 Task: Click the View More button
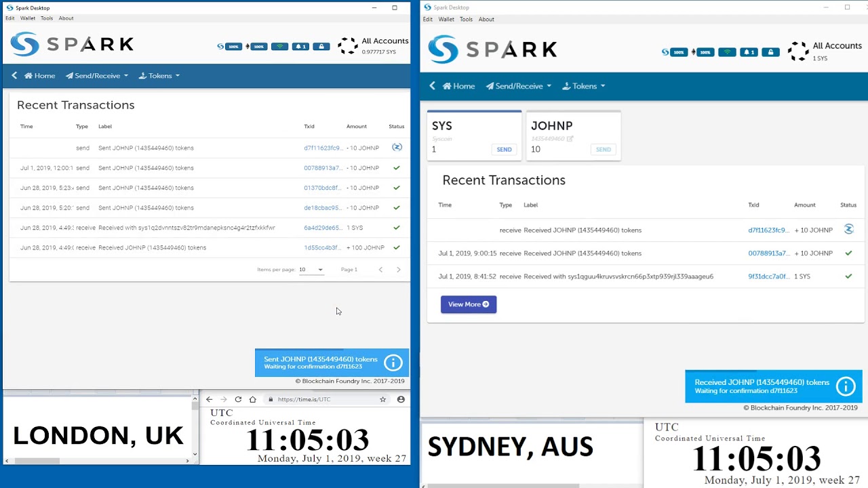point(469,304)
